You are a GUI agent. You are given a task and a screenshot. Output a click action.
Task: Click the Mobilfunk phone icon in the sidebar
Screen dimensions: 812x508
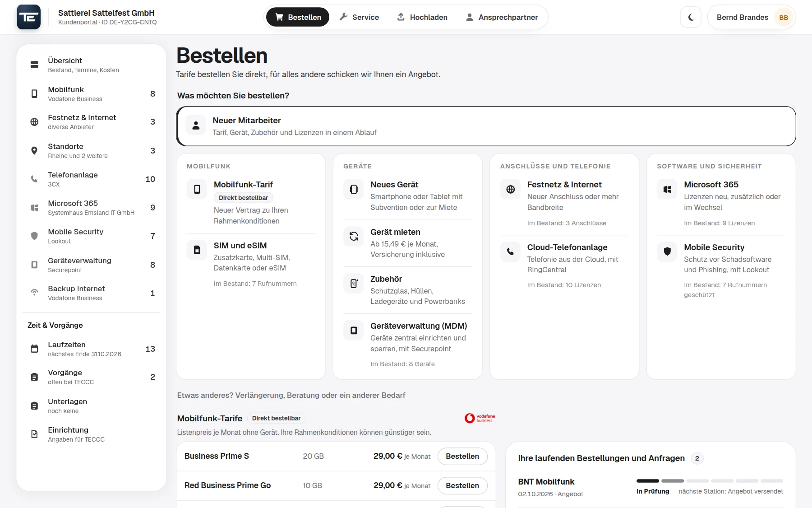[34, 93]
